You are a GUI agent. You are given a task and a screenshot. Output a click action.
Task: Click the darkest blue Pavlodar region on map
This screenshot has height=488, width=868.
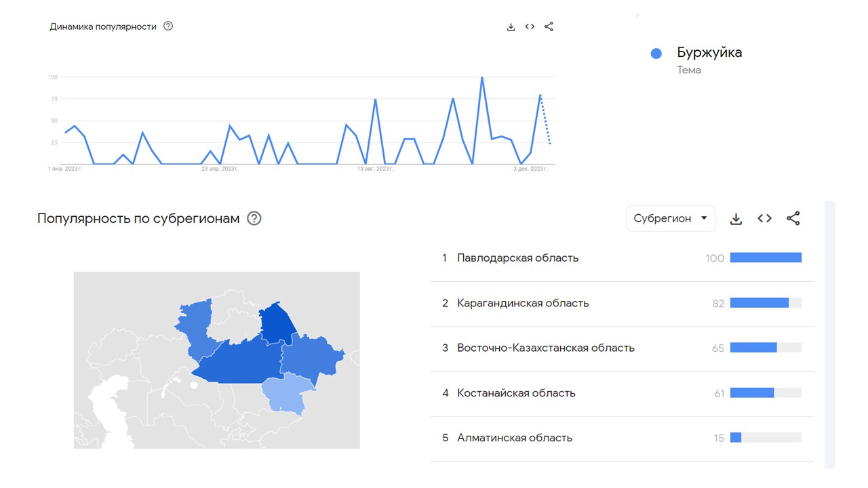(x=277, y=322)
